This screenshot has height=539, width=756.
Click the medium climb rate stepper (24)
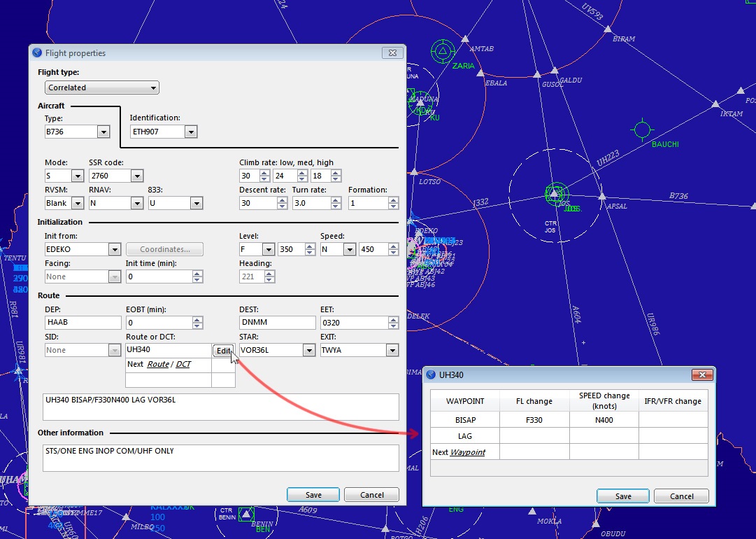302,176
